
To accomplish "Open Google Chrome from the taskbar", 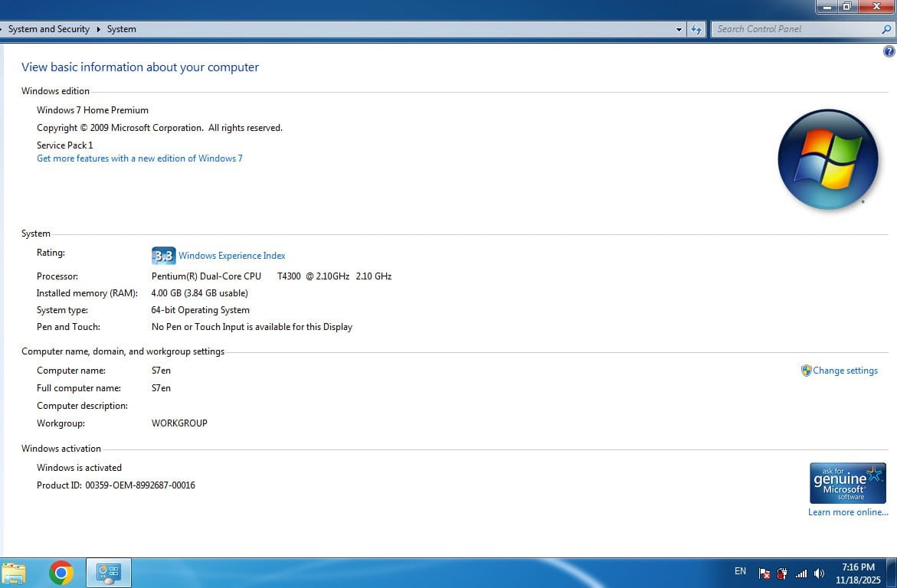I will (x=61, y=573).
